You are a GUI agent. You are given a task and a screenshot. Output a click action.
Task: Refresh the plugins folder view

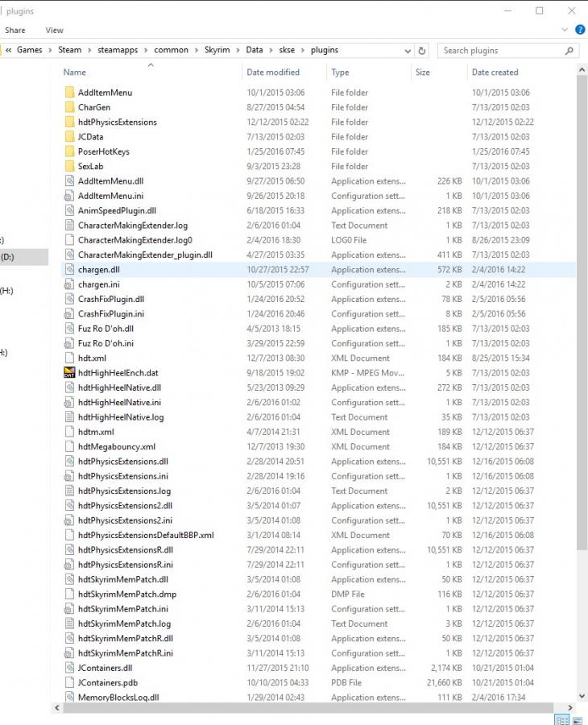point(421,51)
